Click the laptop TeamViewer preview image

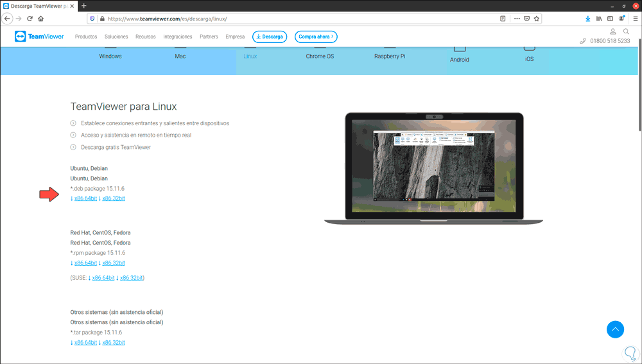pos(433,168)
